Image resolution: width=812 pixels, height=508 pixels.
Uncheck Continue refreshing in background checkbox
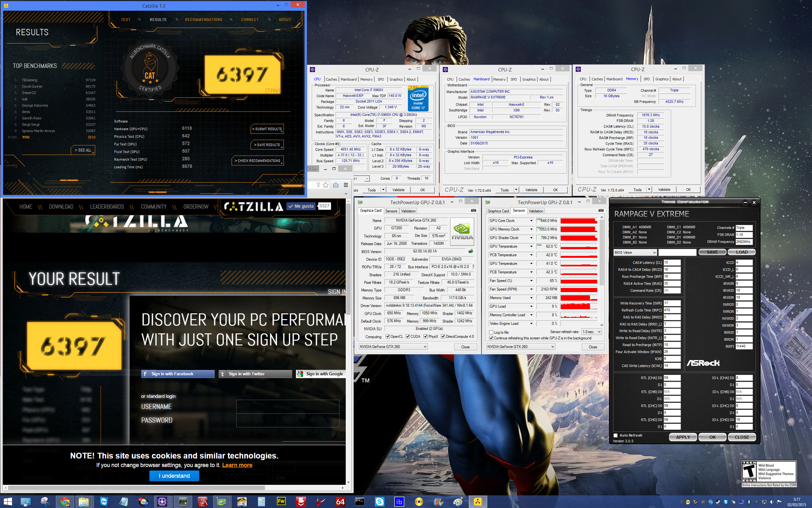[491, 338]
